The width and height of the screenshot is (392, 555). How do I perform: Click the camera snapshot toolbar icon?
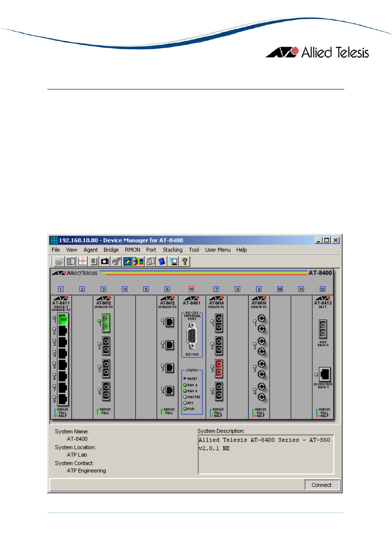(105, 261)
